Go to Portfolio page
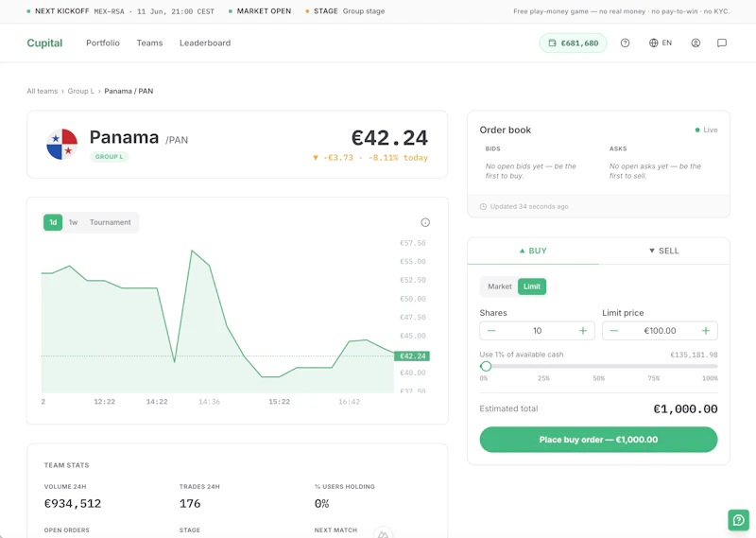This screenshot has height=538, width=756. point(103,43)
